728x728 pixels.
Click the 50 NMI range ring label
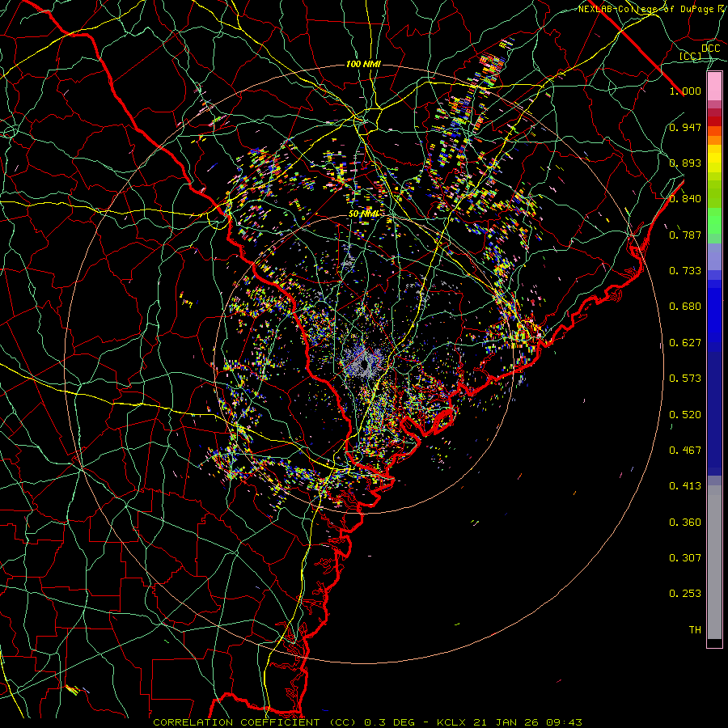pos(364,214)
